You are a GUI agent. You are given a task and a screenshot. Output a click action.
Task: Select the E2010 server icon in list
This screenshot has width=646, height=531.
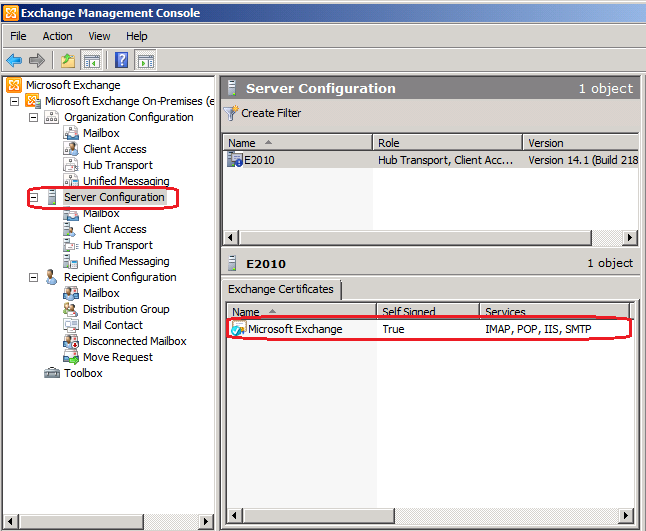coord(235,159)
